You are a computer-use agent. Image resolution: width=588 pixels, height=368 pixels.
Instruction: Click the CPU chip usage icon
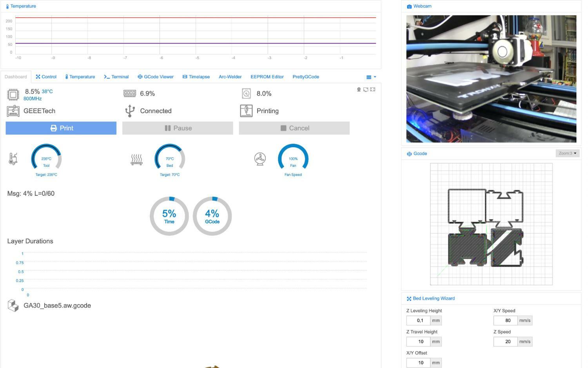(x=13, y=94)
